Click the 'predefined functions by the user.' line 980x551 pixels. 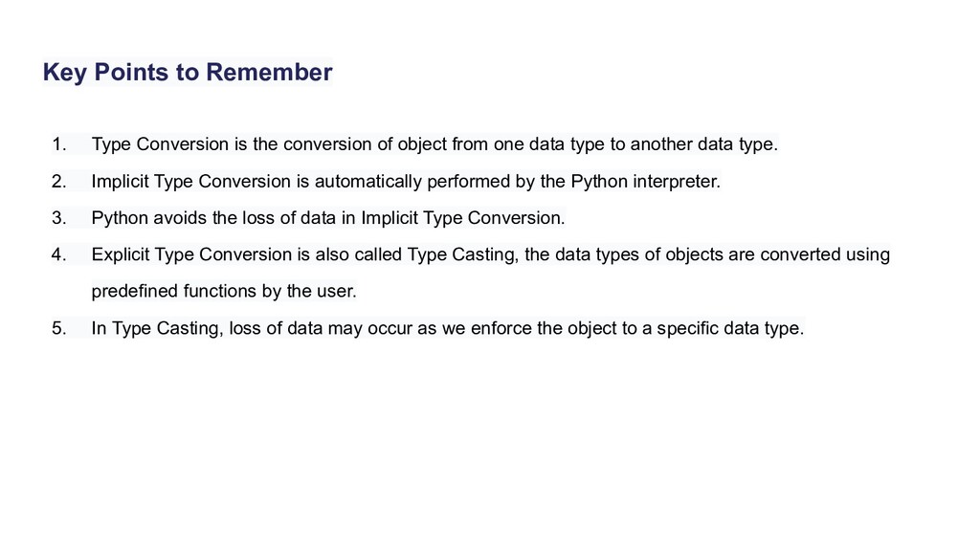coord(224,291)
